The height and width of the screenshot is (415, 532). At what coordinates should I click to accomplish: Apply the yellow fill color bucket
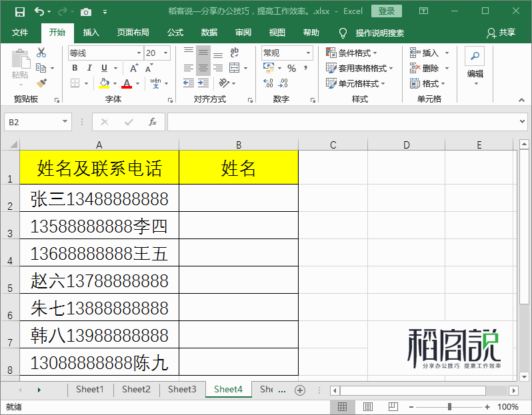103,83
